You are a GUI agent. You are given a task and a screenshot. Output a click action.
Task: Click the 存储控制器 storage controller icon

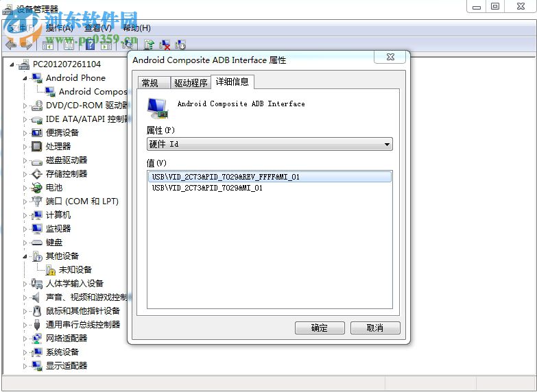[37, 174]
